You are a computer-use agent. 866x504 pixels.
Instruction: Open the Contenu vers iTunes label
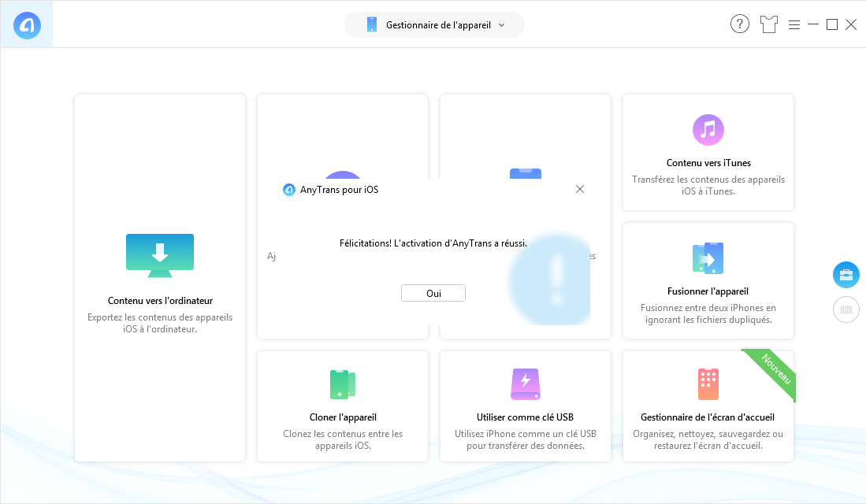(x=708, y=163)
